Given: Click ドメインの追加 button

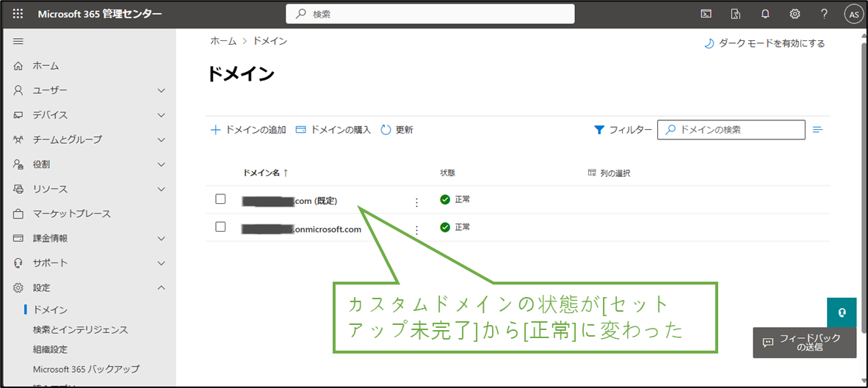Looking at the screenshot, I should [x=248, y=130].
